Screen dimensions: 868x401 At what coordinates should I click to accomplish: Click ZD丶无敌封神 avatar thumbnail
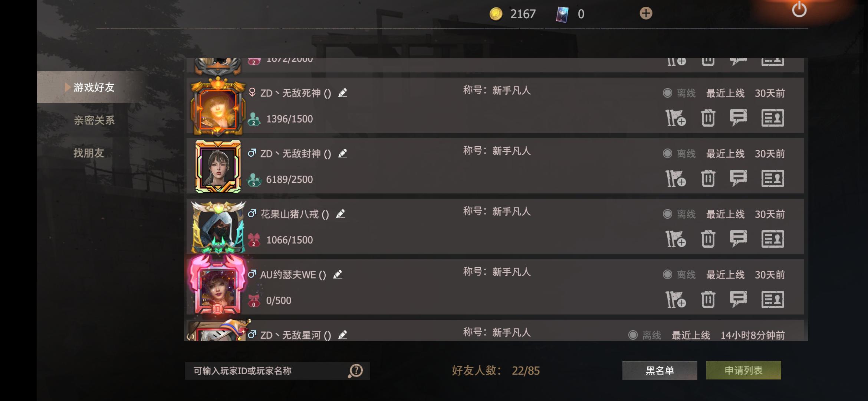[x=218, y=166]
